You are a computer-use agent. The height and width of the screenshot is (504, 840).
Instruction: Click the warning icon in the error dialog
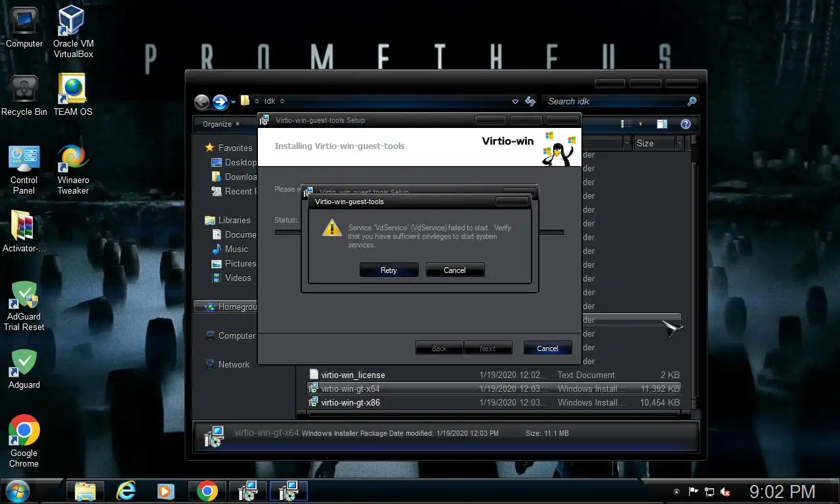(332, 228)
